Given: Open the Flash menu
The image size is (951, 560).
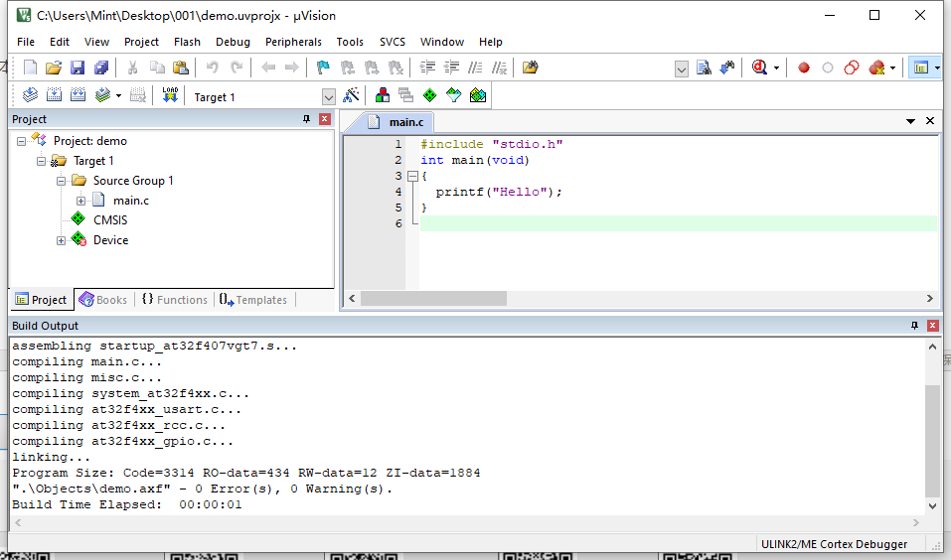Looking at the screenshot, I should point(187,42).
